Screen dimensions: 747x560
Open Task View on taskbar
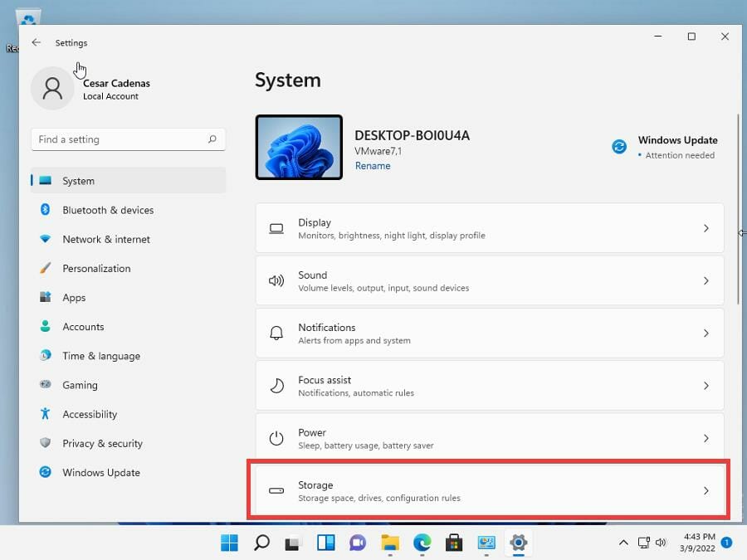coord(294,543)
